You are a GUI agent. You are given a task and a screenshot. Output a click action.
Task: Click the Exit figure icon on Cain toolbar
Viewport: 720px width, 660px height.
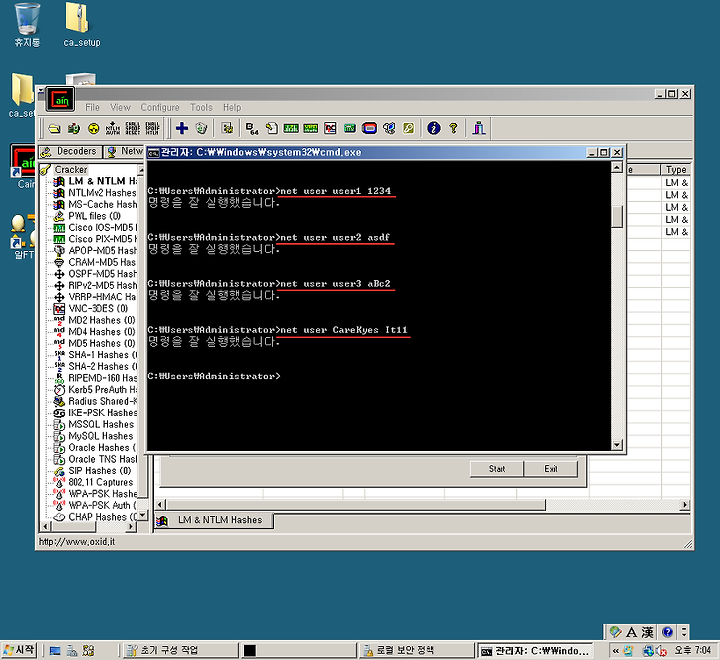pos(479,128)
